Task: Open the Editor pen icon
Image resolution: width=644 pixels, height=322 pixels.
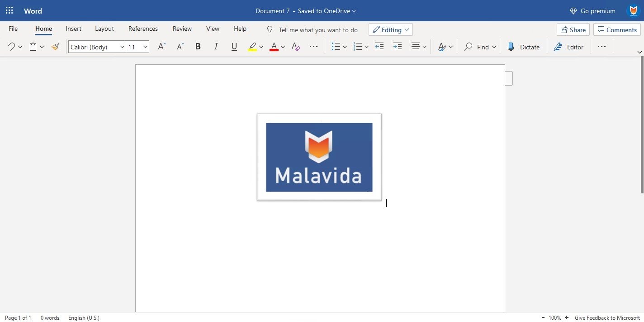Action: tap(558, 47)
